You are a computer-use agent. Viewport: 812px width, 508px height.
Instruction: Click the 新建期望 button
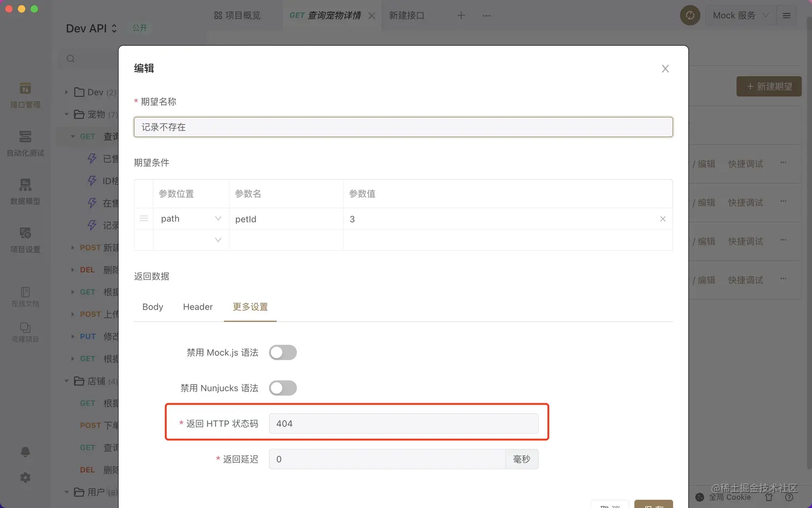pyautogui.click(x=769, y=87)
